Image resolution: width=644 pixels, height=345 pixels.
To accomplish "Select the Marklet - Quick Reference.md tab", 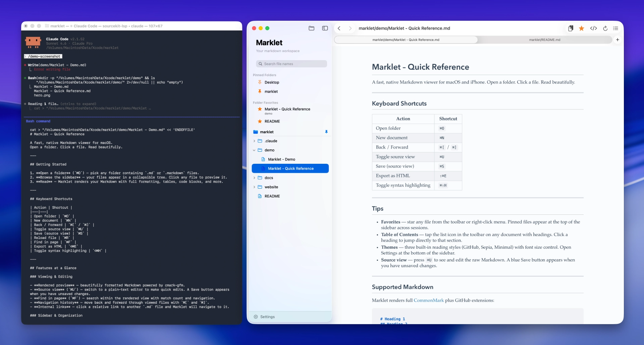I will (x=406, y=40).
